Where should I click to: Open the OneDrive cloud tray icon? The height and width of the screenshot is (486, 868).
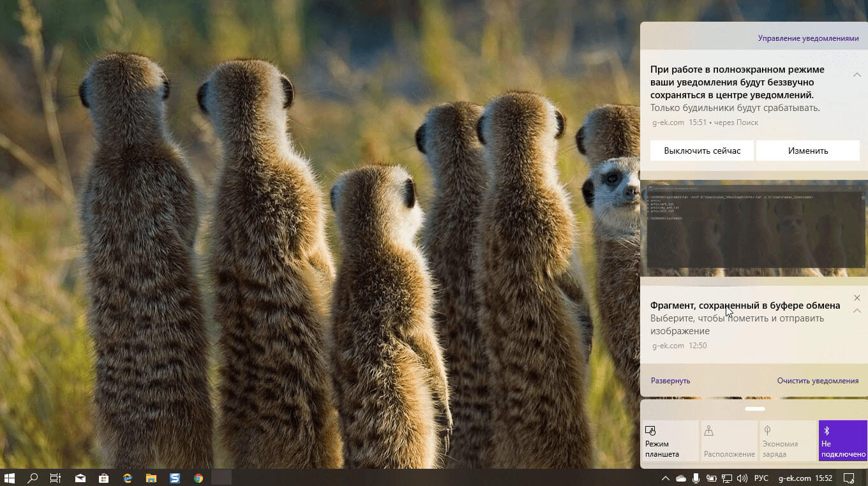coord(680,478)
